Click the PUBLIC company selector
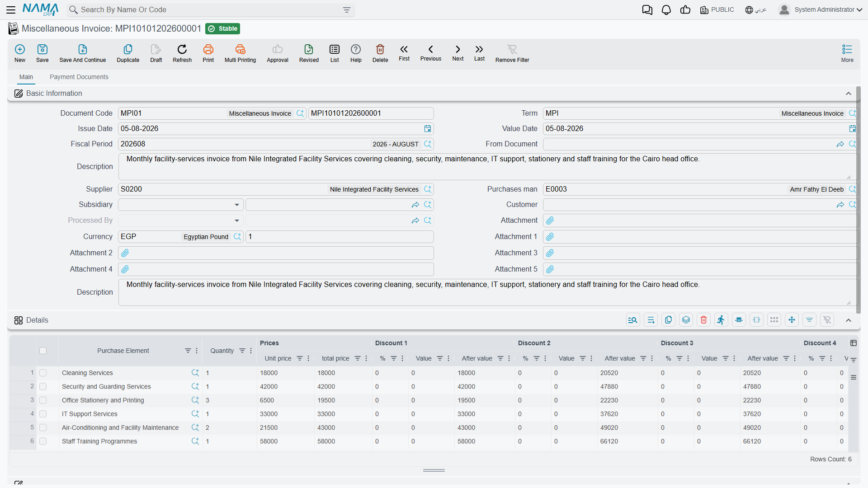Image resolution: width=868 pixels, height=488 pixels. pyautogui.click(x=717, y=10)
